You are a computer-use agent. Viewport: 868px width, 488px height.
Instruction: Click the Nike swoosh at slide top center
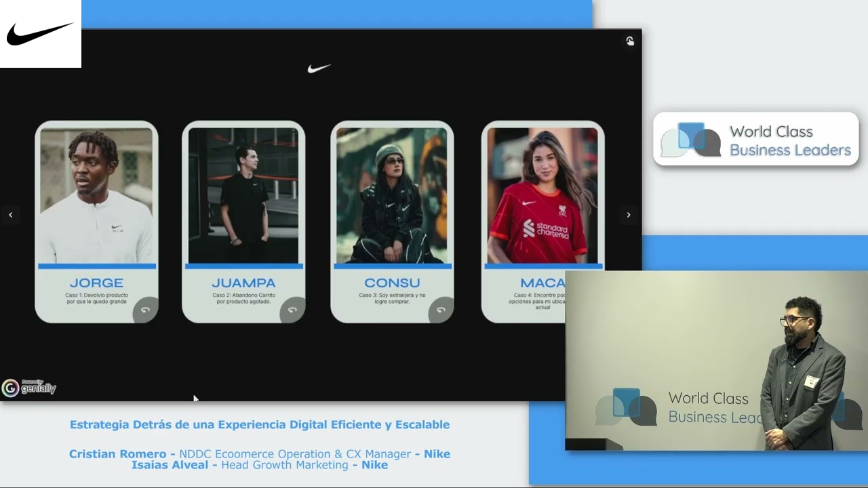click(319, 68)
